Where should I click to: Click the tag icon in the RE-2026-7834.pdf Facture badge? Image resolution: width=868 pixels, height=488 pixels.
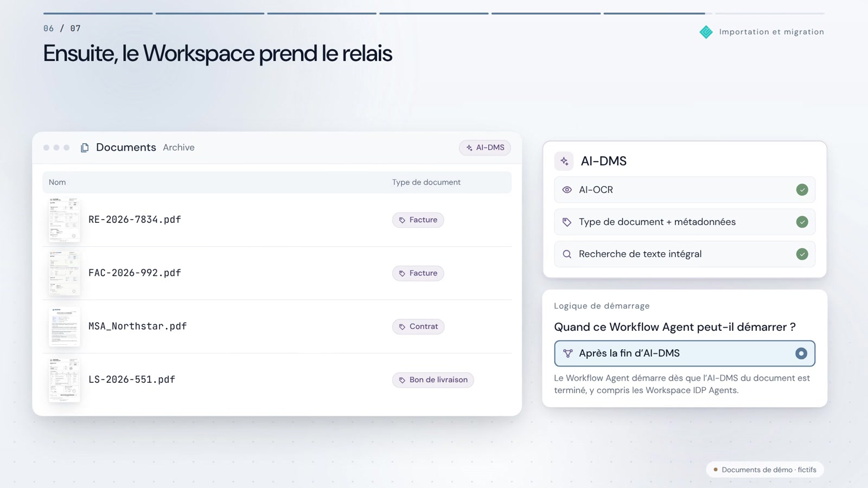pos(402,220)
